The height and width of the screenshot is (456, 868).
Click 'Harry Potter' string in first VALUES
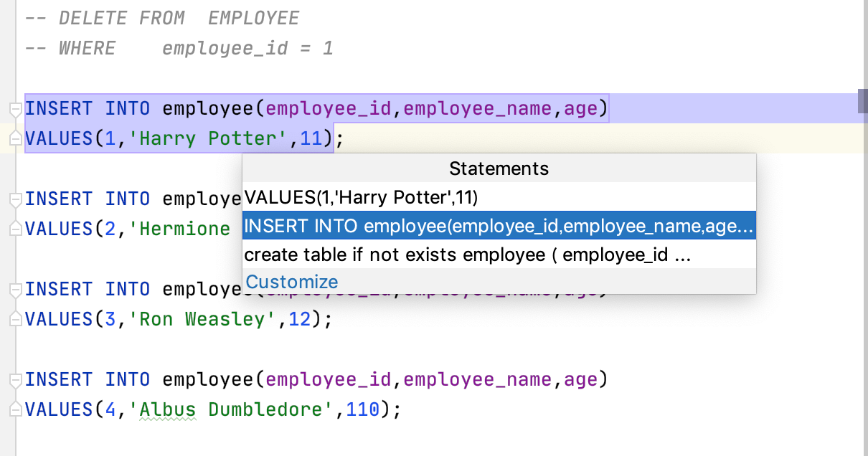click(208, 138)
